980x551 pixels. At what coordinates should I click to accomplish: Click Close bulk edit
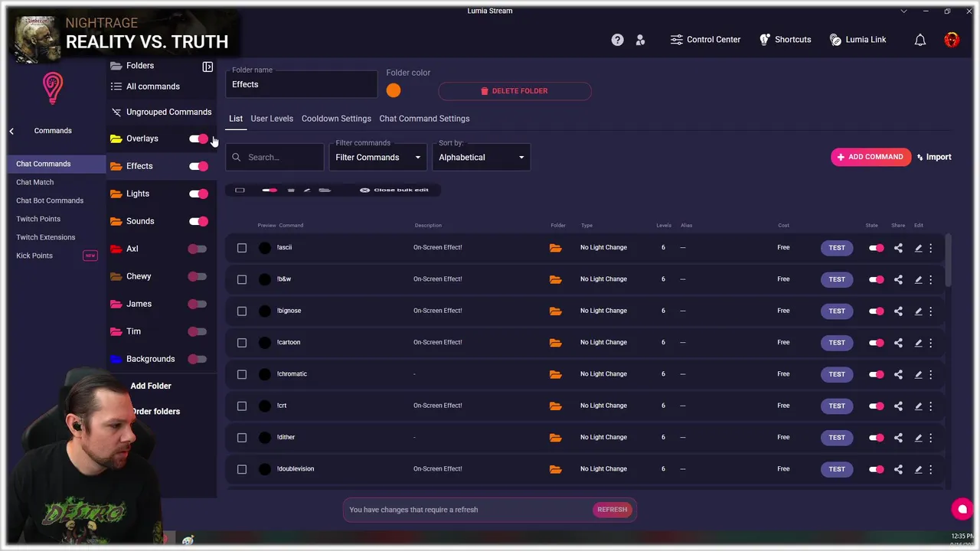tap(394, 190)
